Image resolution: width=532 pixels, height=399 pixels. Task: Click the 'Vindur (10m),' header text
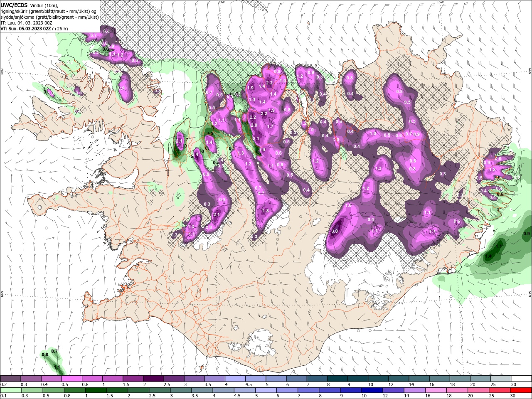[x=44, y=5]
